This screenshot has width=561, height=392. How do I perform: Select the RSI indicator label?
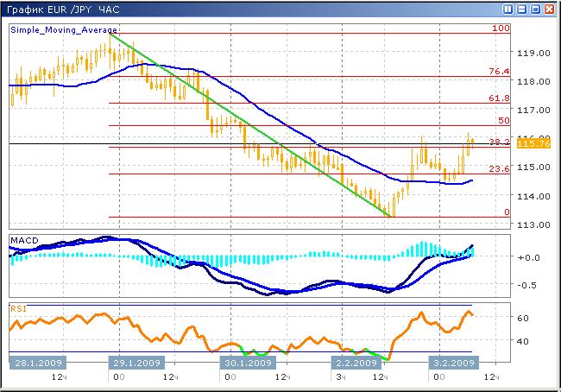point(18,307)
